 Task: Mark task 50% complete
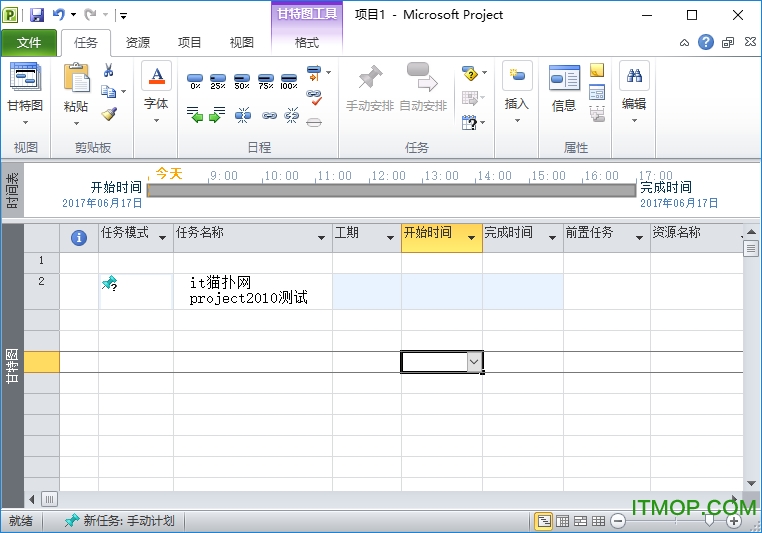tap(242, 81)
